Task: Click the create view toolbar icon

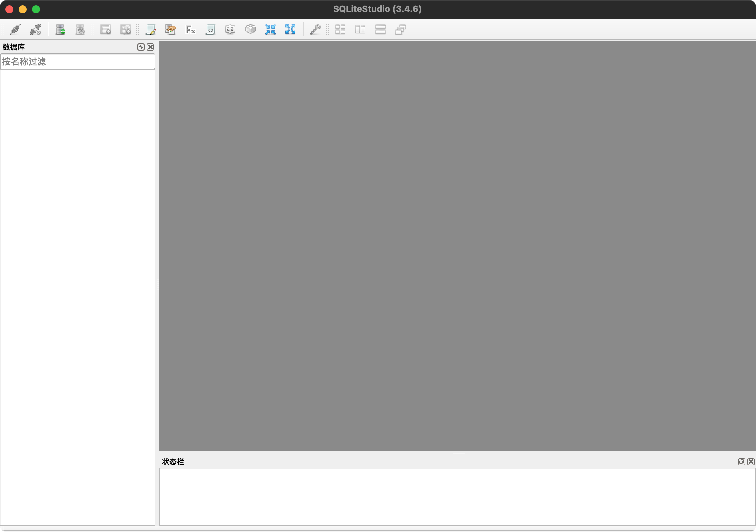Action: [125, 30]
